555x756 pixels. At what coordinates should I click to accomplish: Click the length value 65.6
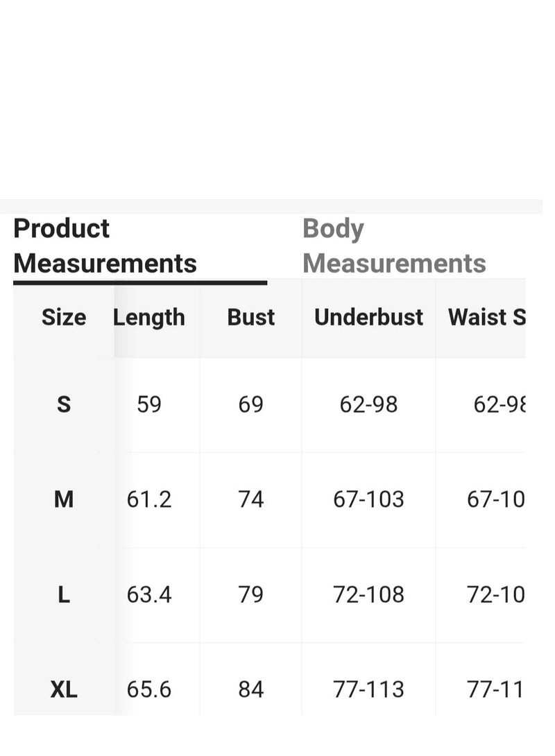[x=149, y=689]
